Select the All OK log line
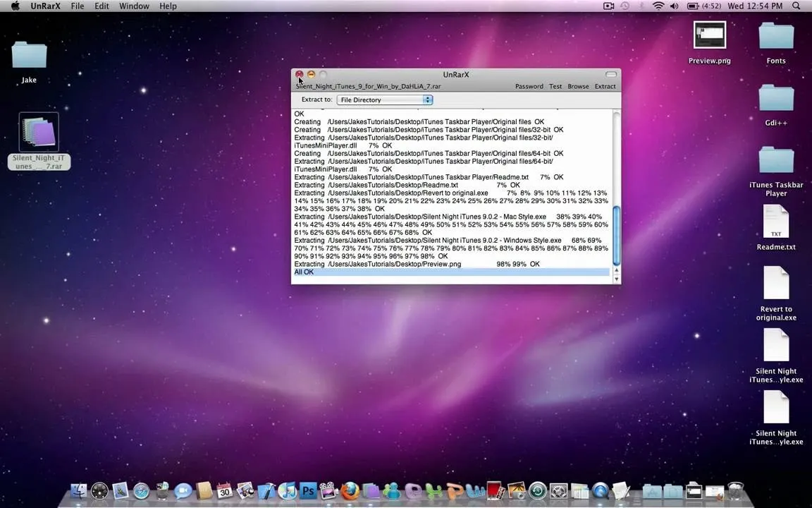Screen dimensions: 812x508 tap(452, 272)
